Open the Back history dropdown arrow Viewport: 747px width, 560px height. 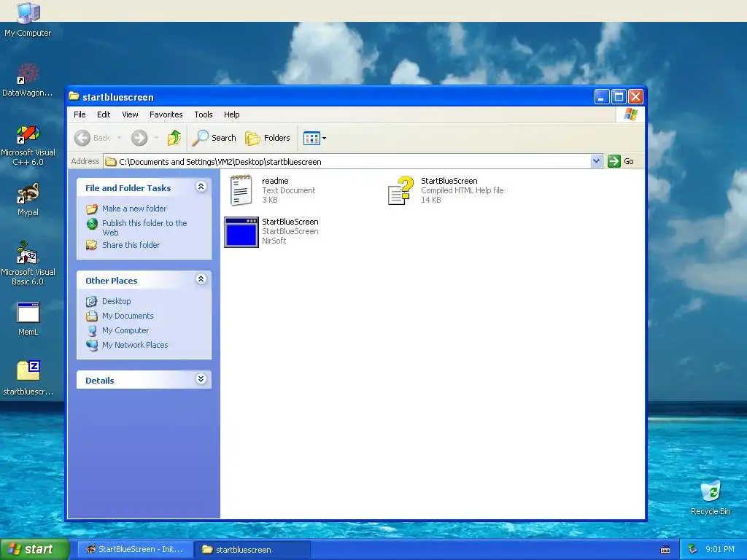click(x=119, y=138)
